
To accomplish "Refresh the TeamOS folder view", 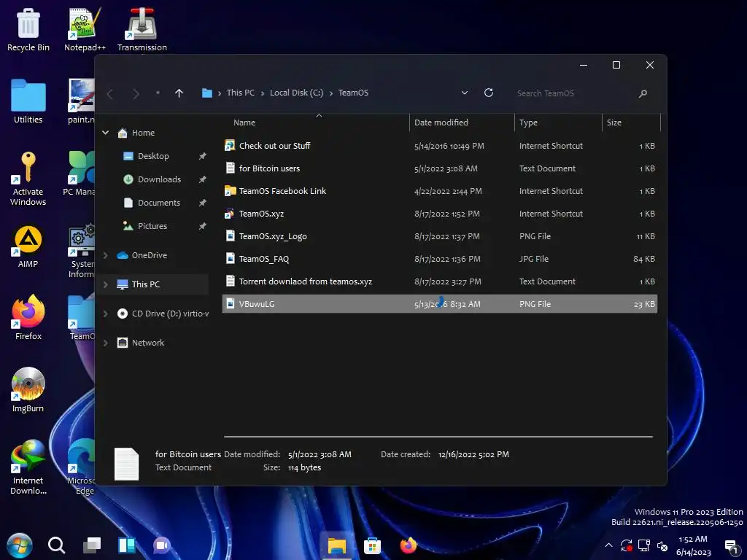I will [488, 93].
